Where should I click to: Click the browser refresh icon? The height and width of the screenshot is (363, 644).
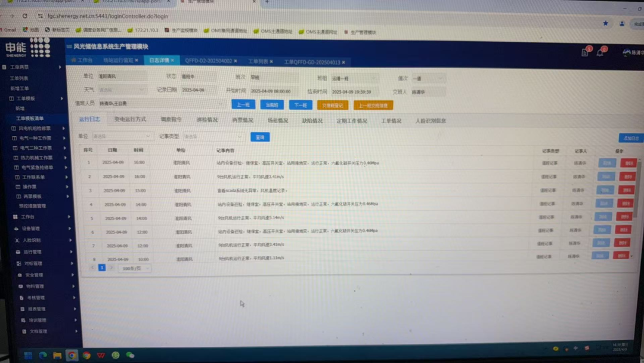(x=25, y=17)
